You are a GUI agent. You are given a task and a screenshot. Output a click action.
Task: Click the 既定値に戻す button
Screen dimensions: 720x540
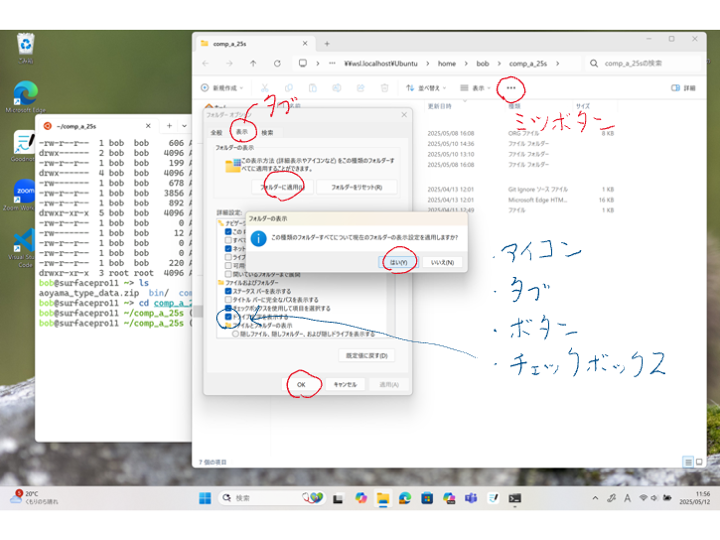366,355
